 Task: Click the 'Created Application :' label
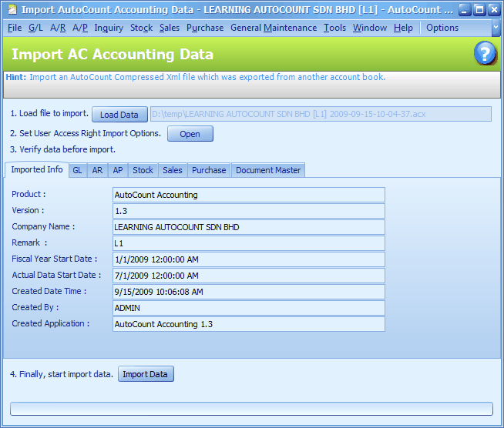click(x=51, y=323)
